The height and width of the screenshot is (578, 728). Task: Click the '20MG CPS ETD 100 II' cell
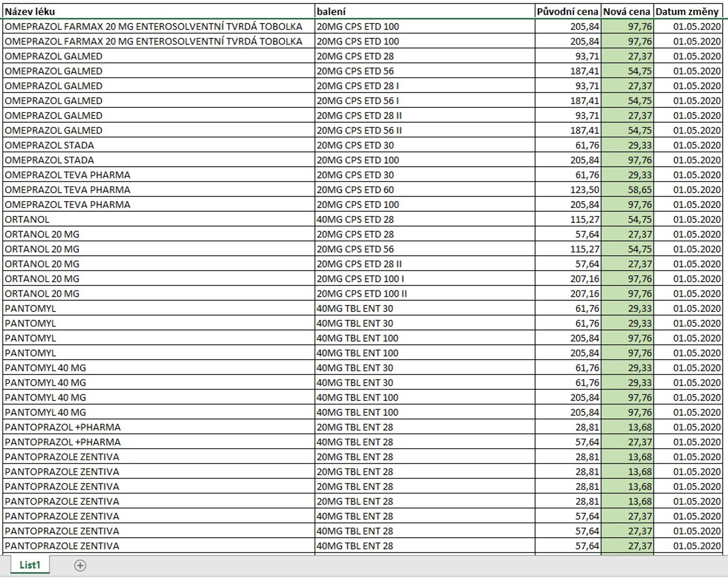pos(425,294)
